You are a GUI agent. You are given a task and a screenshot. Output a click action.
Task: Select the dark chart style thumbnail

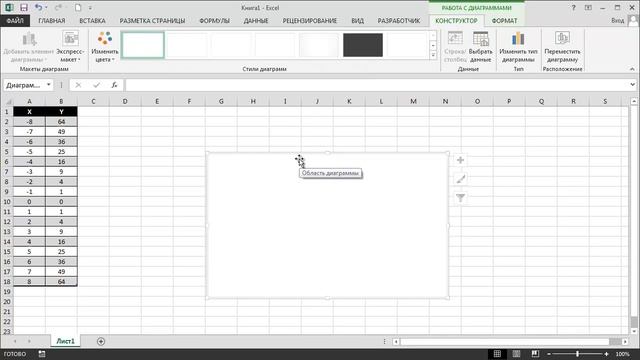point(363,45)
